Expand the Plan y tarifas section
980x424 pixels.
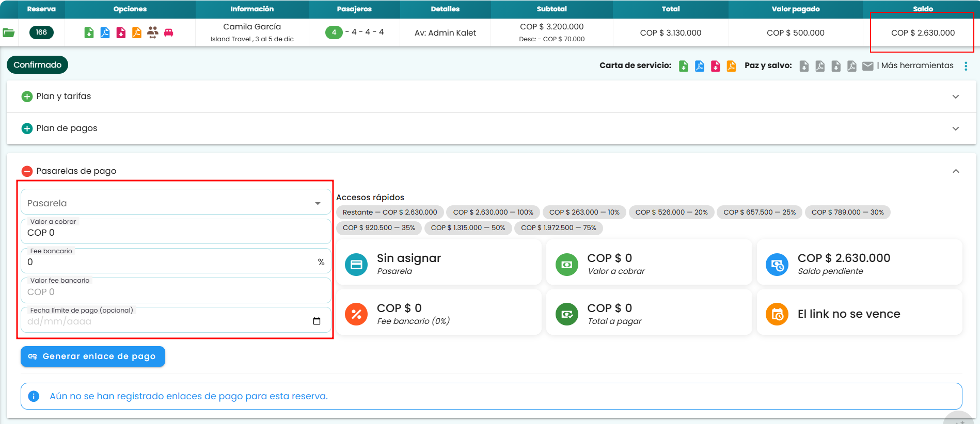click(x=491, y=96)
